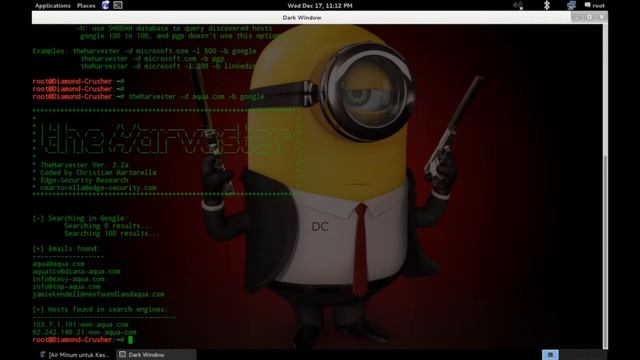Click the example 'theharvester -d microsoft.com -b pgp'

click(x=152, y=58)
